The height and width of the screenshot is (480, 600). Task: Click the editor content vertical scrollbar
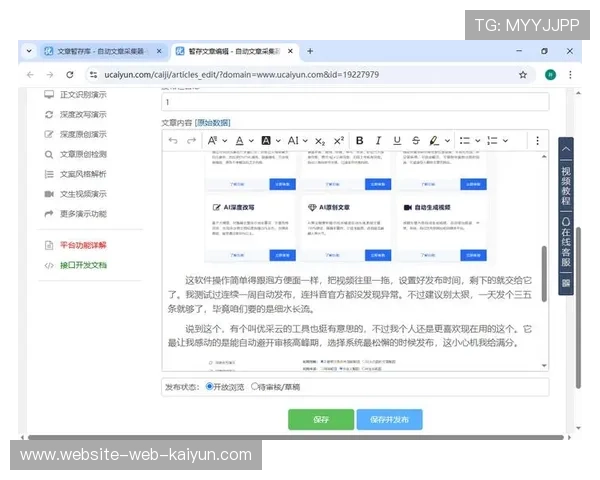(x=544, y=273)
